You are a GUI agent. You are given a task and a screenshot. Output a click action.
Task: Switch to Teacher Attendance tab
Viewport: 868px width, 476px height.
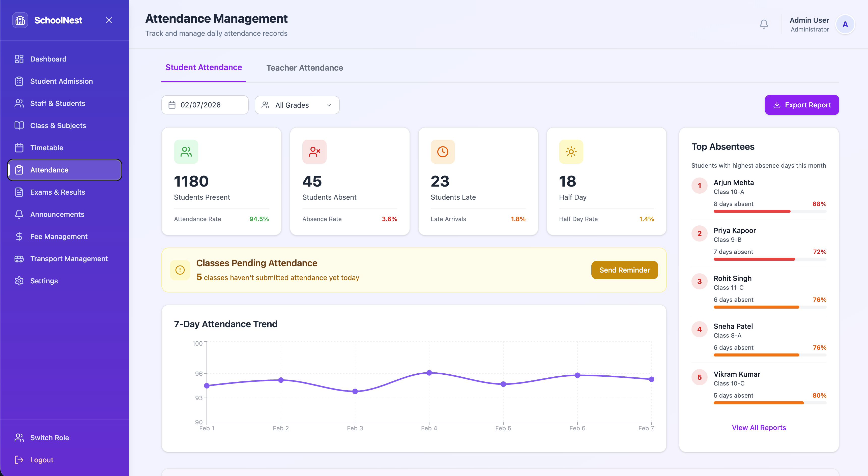point(304,68)
